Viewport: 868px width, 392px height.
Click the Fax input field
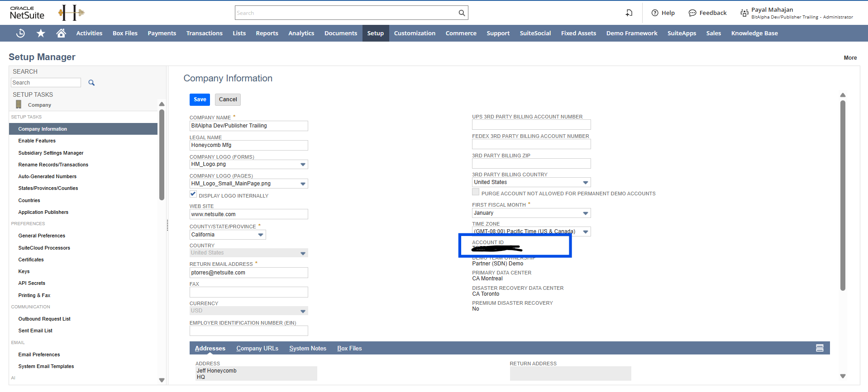point(248,292)
